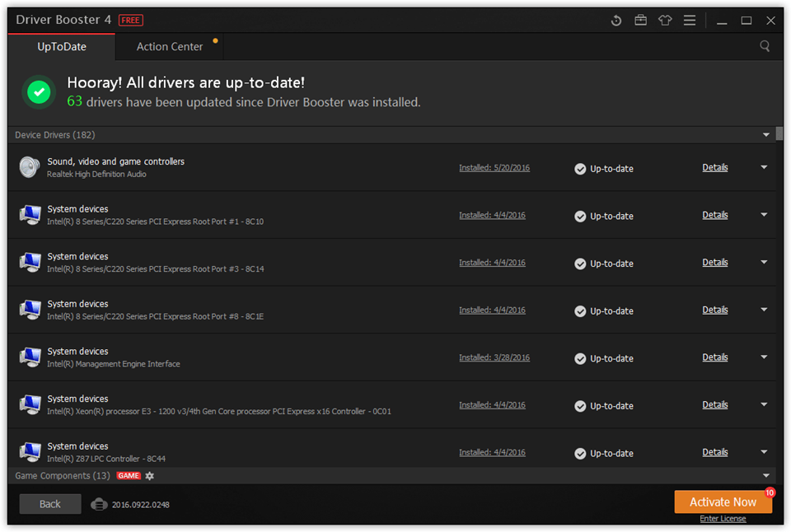Open the restore history icon in title bar

[x=616, y=21]
